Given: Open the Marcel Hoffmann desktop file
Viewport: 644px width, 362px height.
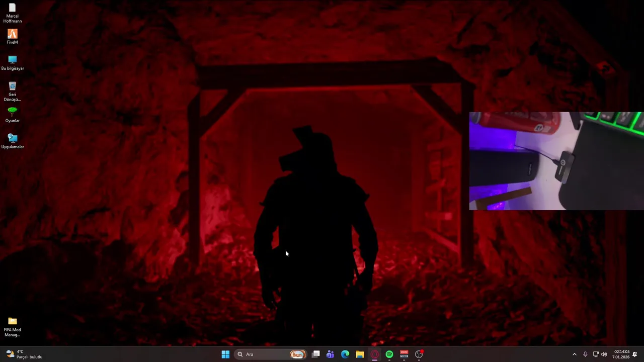Looking at the screenshot, I should pos(12,13).
